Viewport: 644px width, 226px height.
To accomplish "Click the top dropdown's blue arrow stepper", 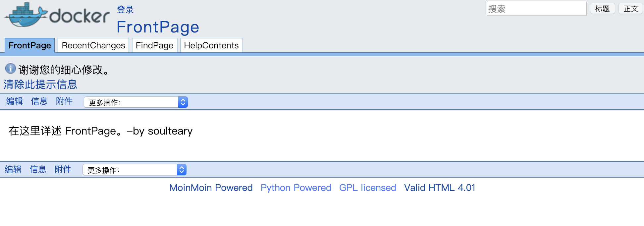I will (183, 102).
